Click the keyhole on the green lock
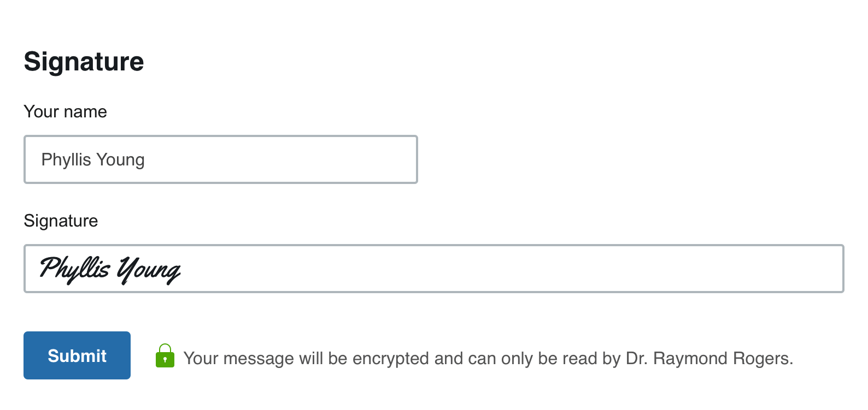Screen dimensions: 868x410 [165, 360]
